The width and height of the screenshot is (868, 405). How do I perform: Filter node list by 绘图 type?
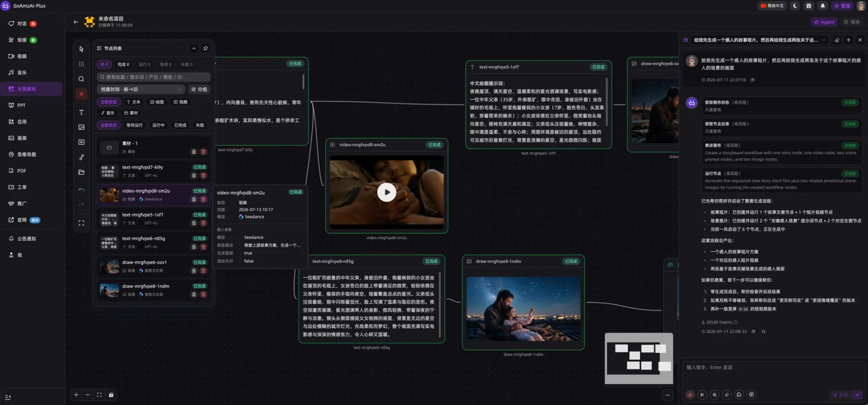click(157, 102)
